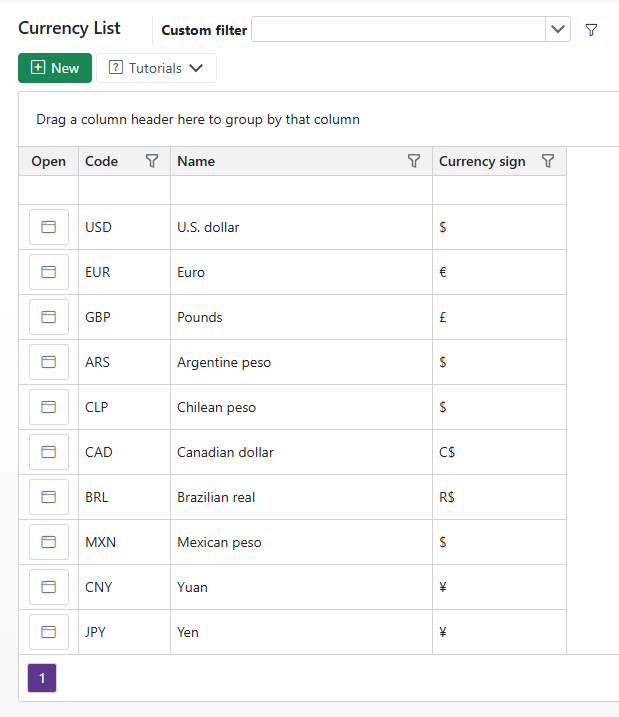Click the 'EUR' code cell

point(124,272)
